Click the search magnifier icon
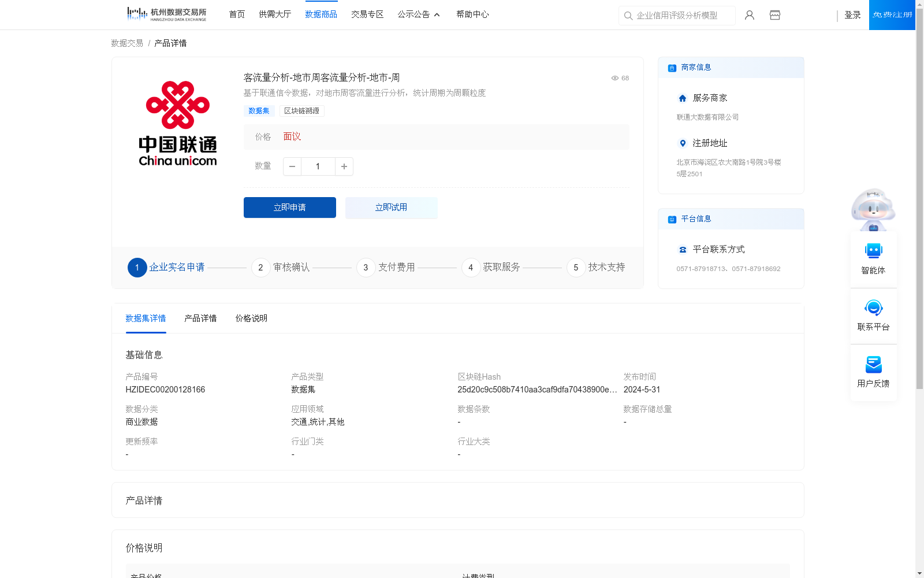This screenshot has width=924, height=578. 628,16
